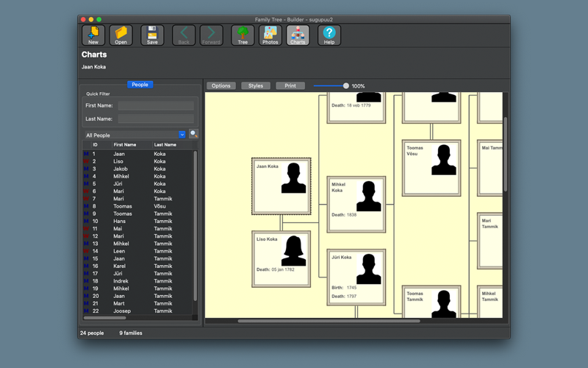The image size is (588, 368).
Task: Click the people list horizontal scrollbar
Action: pos(105,318)
